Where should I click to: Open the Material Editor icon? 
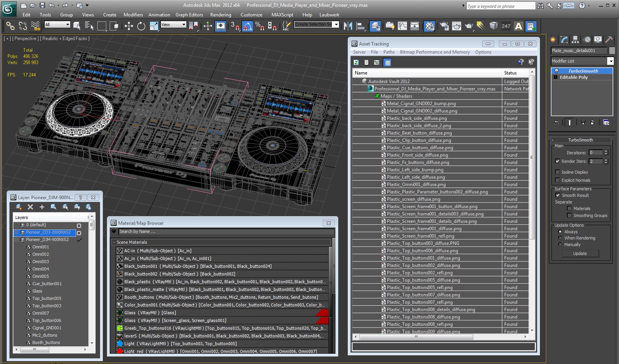pos(429,26)
